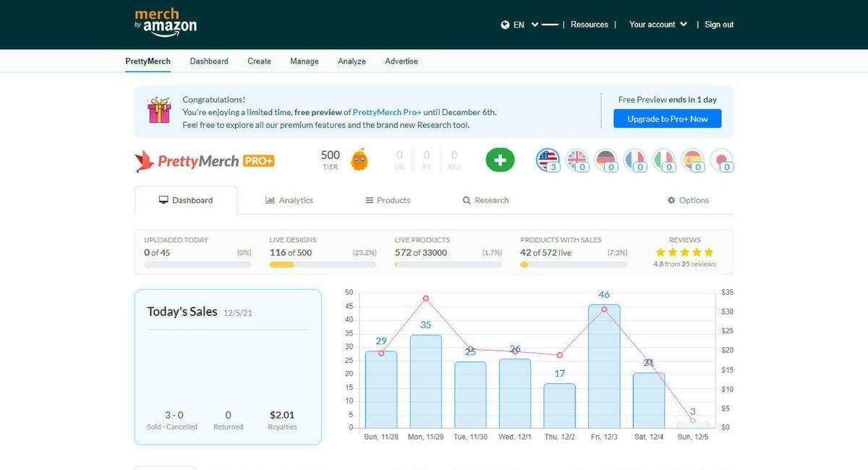Open the Options settings tab
Viewport: 868px width, 470px height.
[688, 200]
